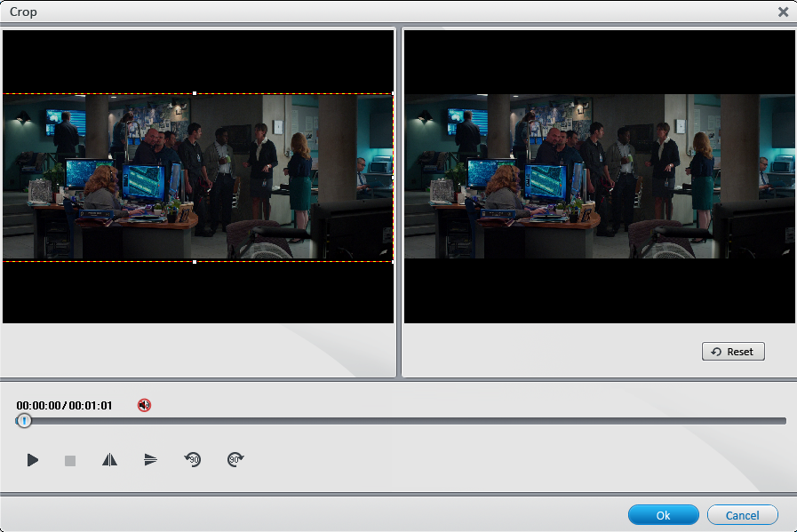Click the 00:00:00 / 00:01:01 timecode

coord(64,406)
